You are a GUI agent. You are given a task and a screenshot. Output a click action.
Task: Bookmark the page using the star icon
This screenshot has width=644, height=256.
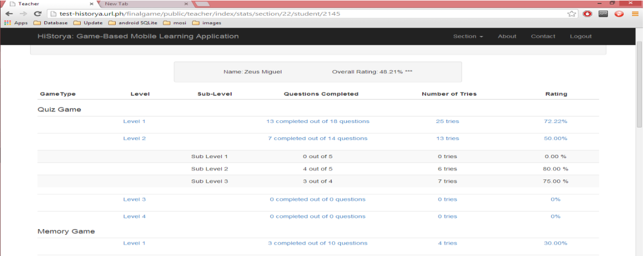tap(571, 14)
